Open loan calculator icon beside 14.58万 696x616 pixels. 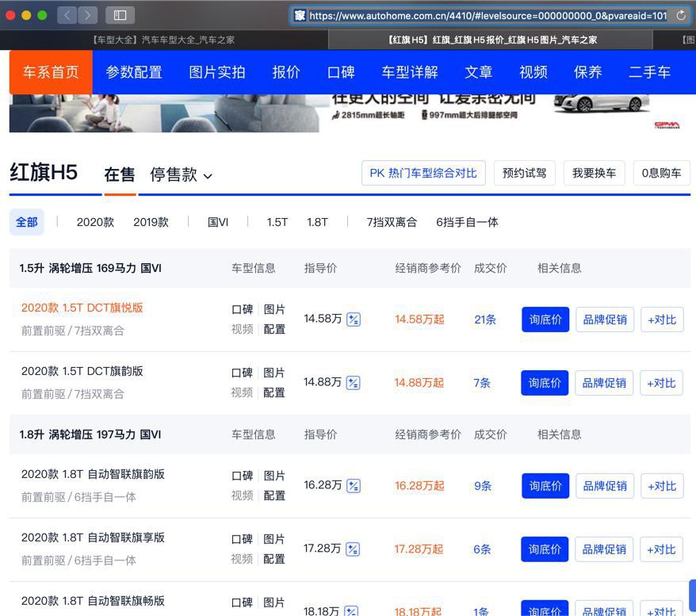point(354,319)
